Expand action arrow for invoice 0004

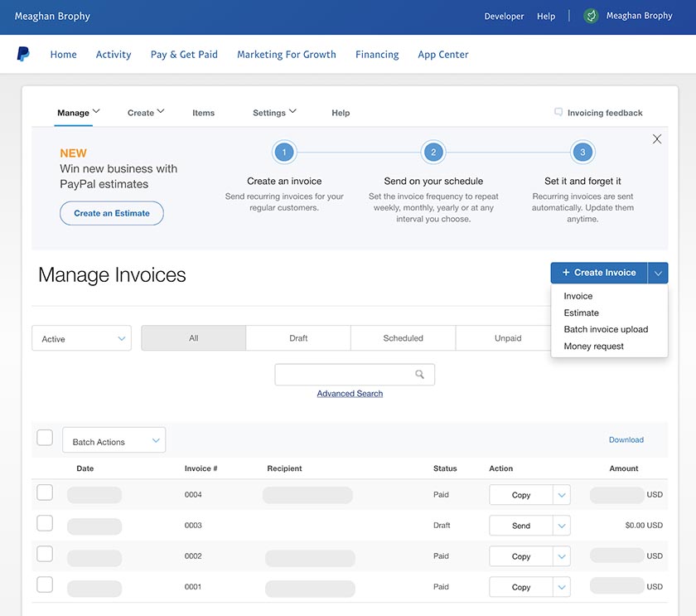click(x=562, y=495)
